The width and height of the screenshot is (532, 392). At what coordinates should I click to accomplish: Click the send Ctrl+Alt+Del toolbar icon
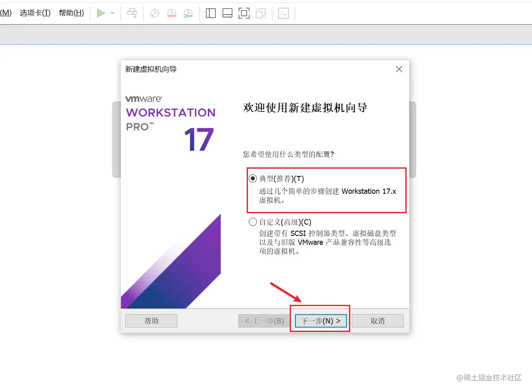click(132, 13)
